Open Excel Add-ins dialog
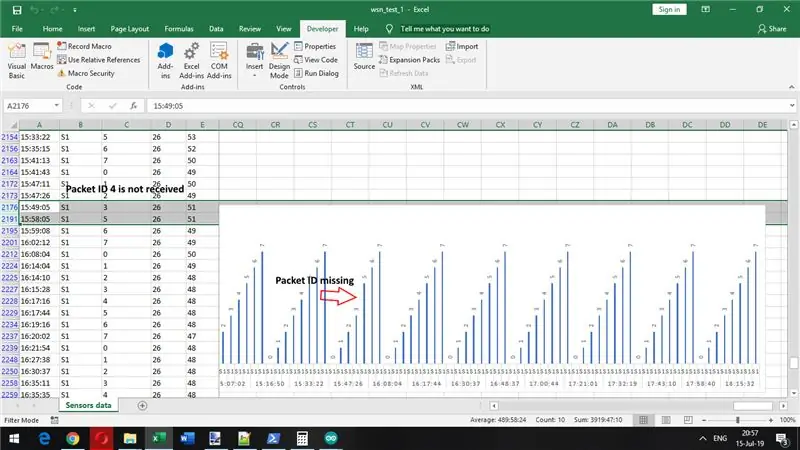Viewport: 800px width, 450px height. coord(191,61)
